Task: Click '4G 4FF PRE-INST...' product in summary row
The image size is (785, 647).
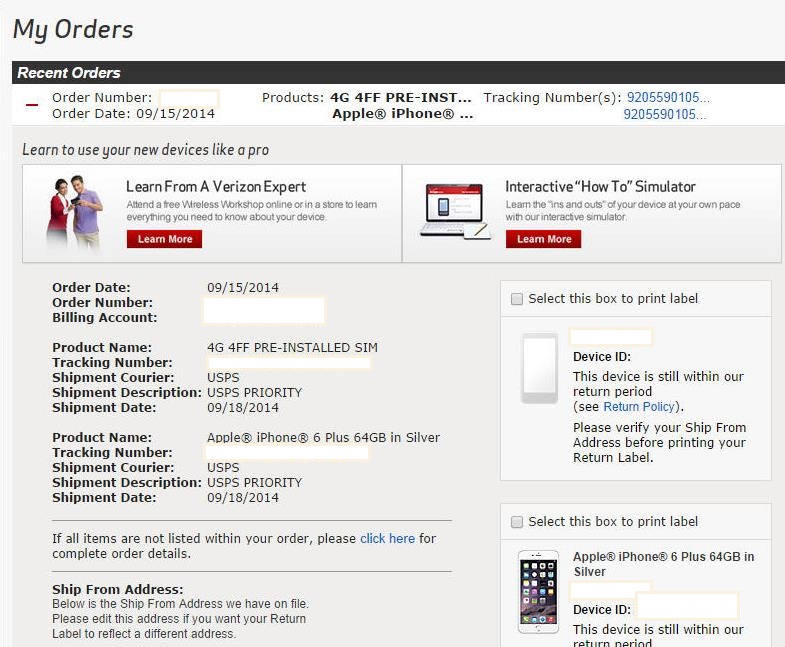Action: click(401, 97)
